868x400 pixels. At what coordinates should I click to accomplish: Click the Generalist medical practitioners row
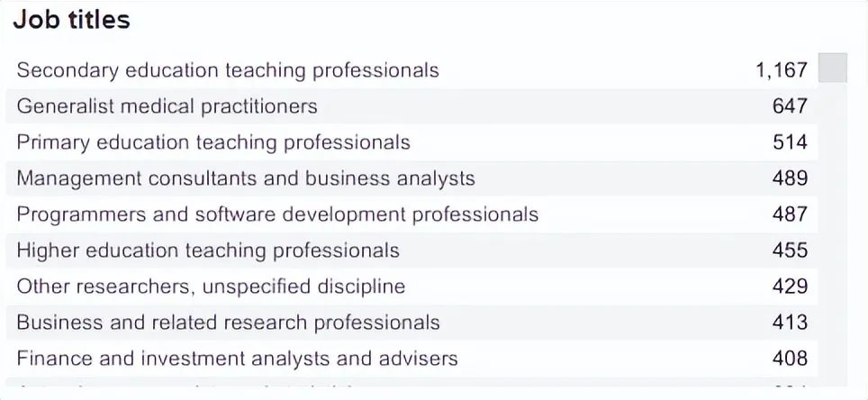click(411, 106)
